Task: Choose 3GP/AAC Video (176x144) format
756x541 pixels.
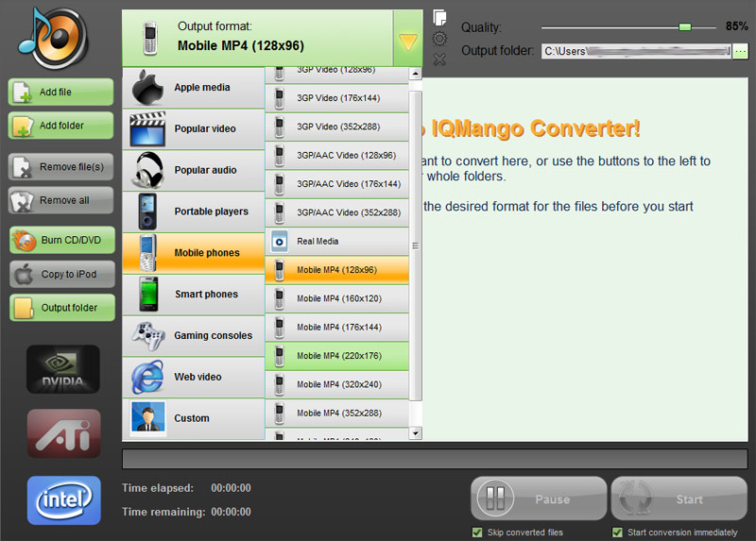Action: coord(337,184)
